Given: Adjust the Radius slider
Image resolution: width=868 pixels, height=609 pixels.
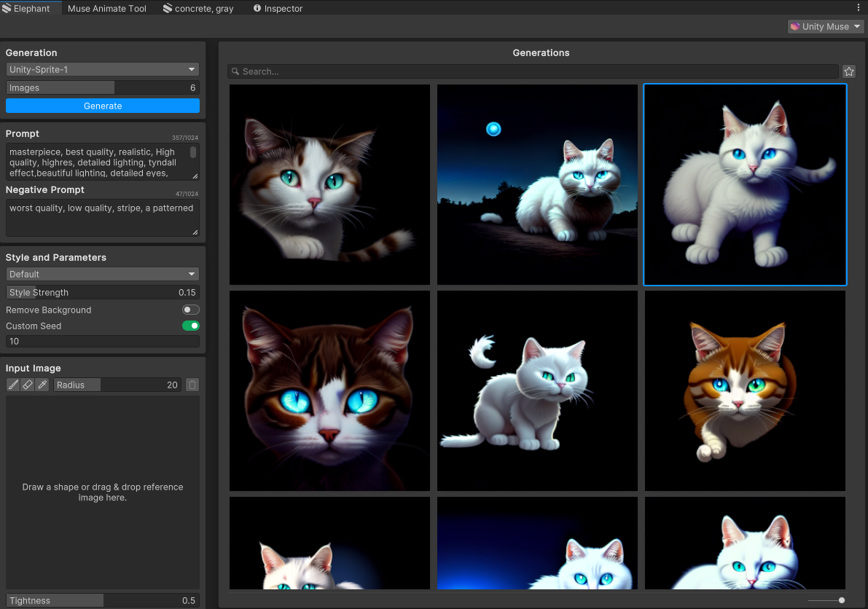Looking at the screenshot, I should tap(117, 385).
